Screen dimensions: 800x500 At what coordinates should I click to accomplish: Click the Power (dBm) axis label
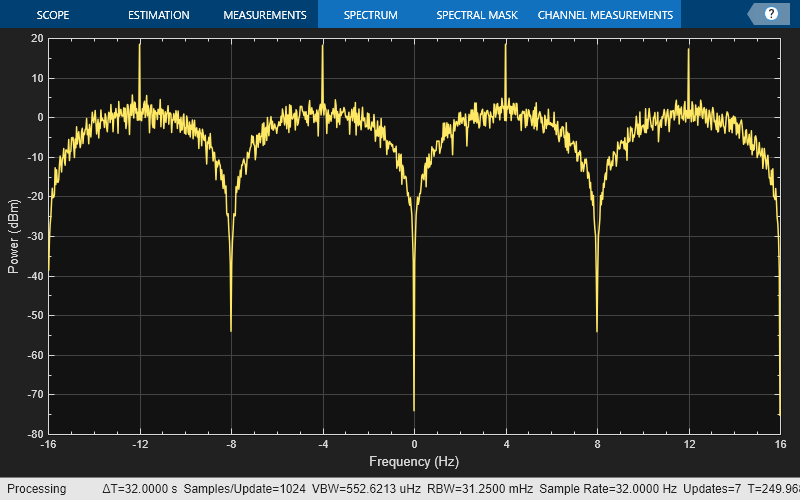[14, 236]
